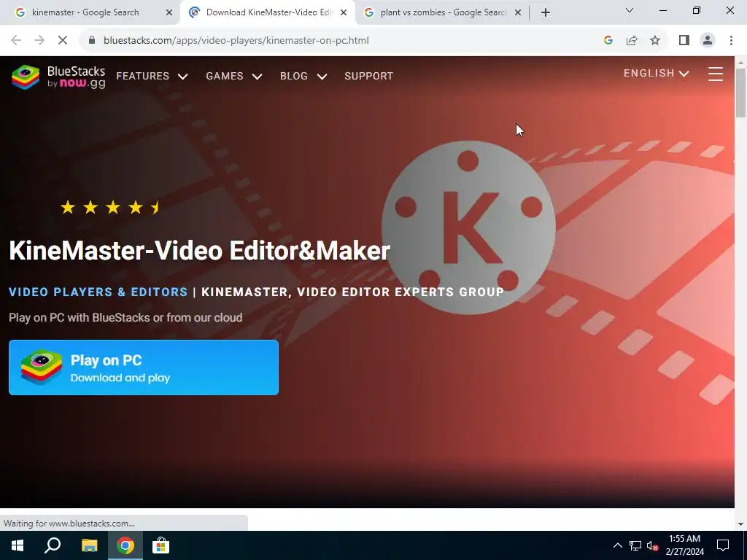Click the BlueStacks logo in the header
747x560 pixels.
click(x=58, y=77)
